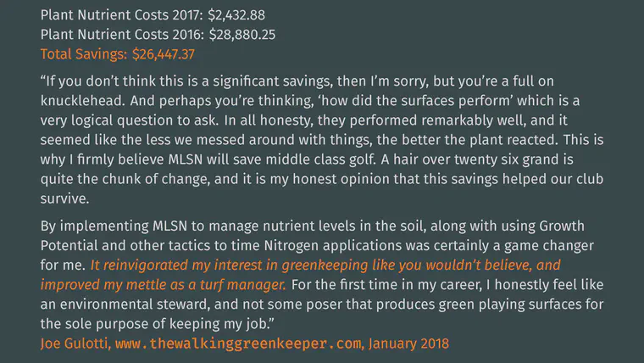The width and height of the screenshot is (644, 363).
Task: Click the word knucklehead in the quote
Action: pyautogui.click(x=81, y=101)
